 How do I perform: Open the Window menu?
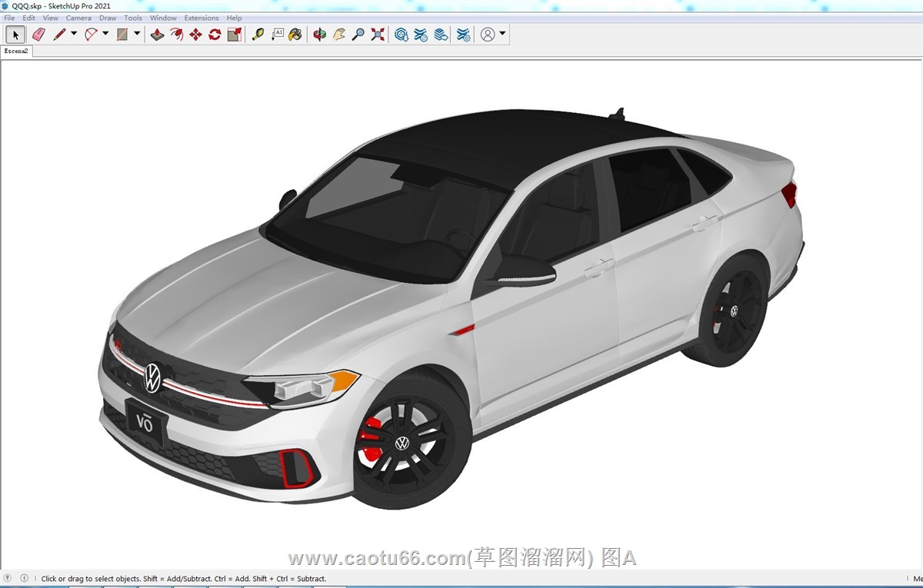(x=163, y=18)
